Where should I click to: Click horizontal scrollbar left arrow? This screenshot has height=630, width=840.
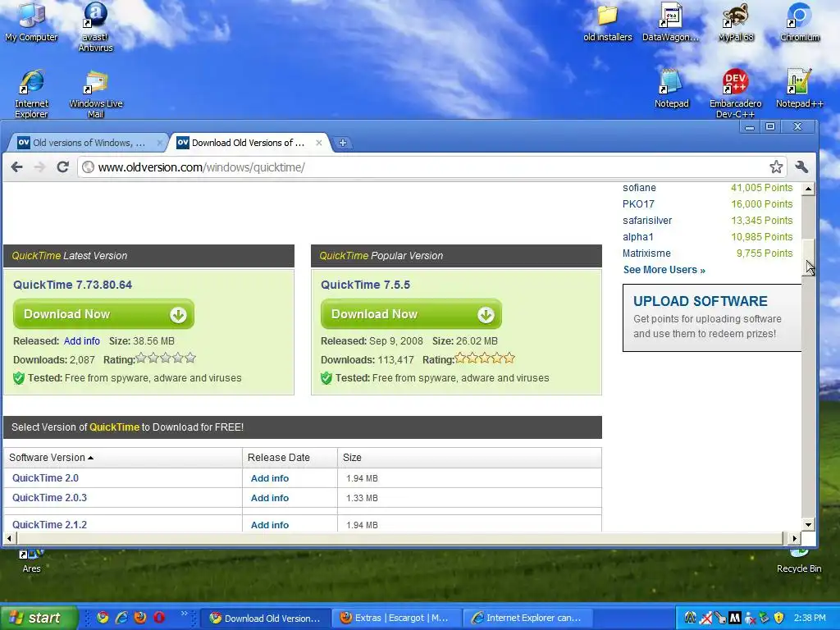click(9, 538)
